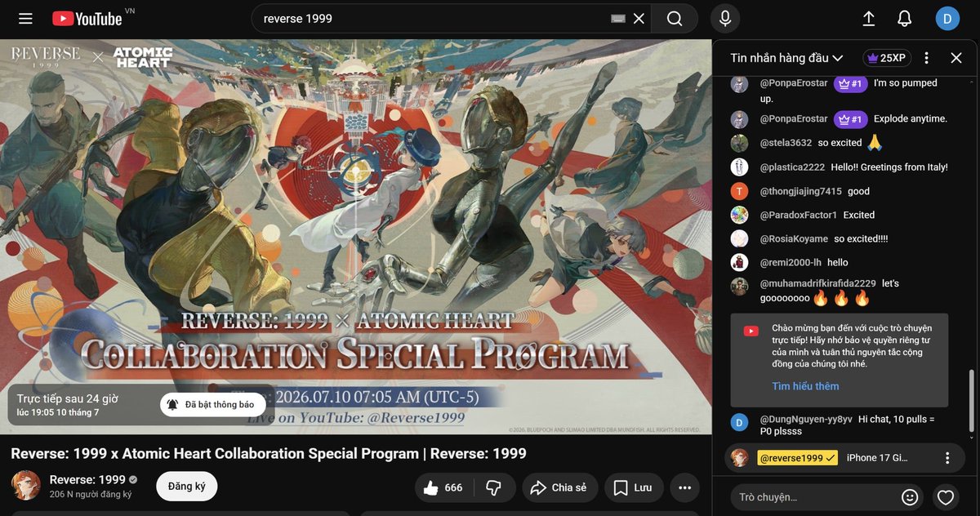This screenshot has height=516, width=980.
Task: Open account avatar menu D
Action: (x=947, y=18)
